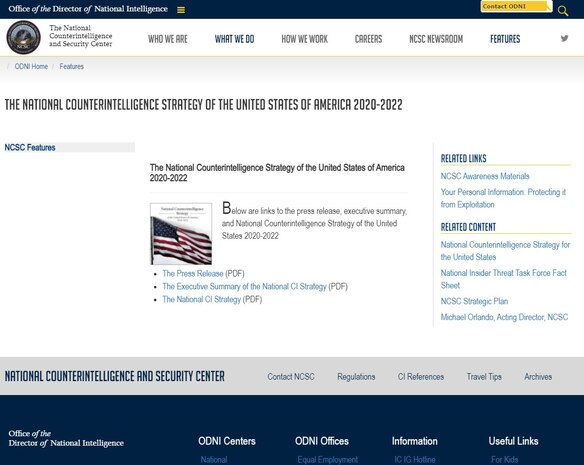The width and height of the screenshot is (584, 465).
Task: Open NCSC Strategic Plan link
Action: click(474, 301)
